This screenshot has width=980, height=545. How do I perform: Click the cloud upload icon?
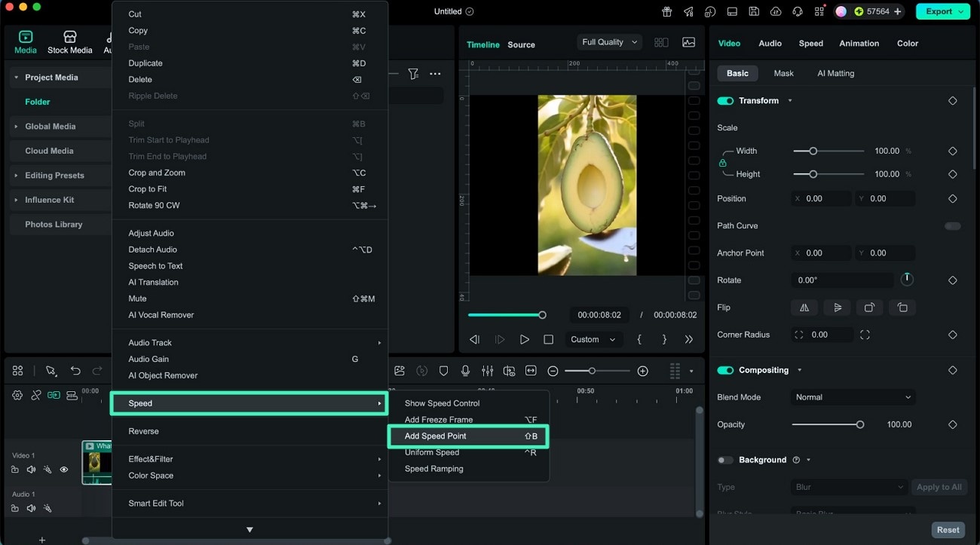(776, 11)
